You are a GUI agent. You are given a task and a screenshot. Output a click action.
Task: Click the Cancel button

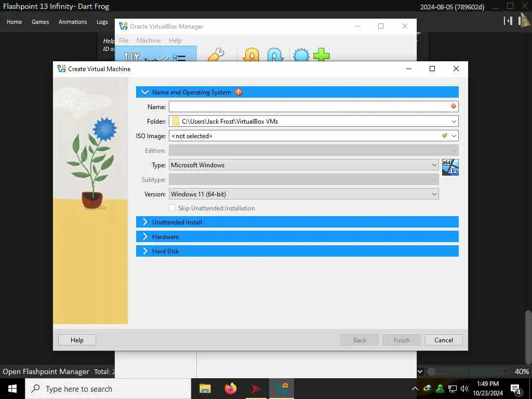[444, 340]
